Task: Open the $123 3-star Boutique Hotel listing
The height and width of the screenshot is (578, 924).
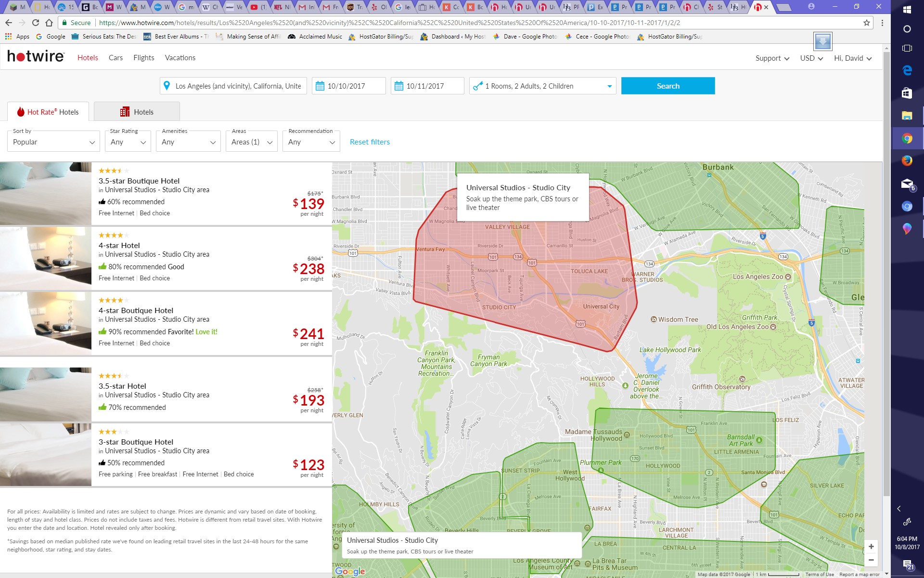Action: pyautogui.click(x=166, y=455)
